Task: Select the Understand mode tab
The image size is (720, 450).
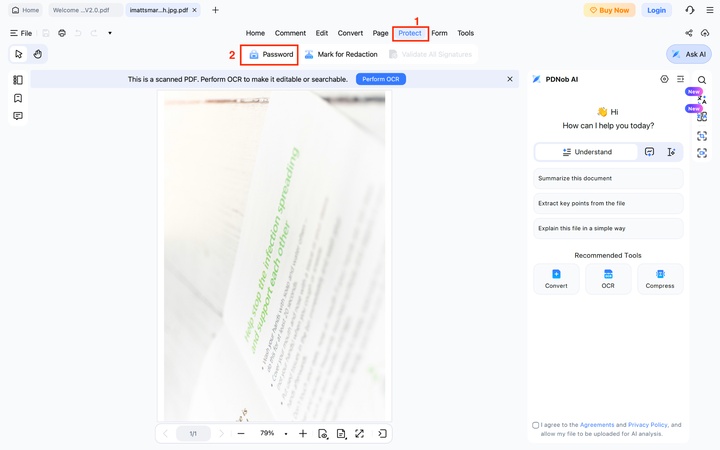Action: tap(587, 152)
